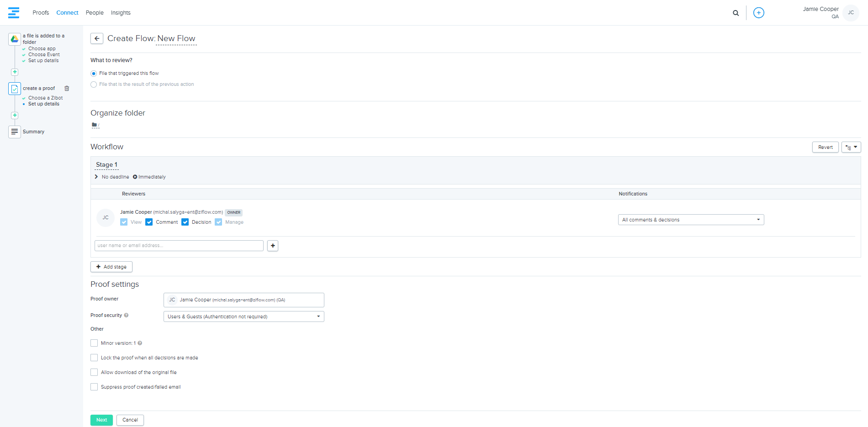The height and width of the screenshot is (427, 868).
Task: Expand the Proof security dropdown
Action: coord(243,316)
